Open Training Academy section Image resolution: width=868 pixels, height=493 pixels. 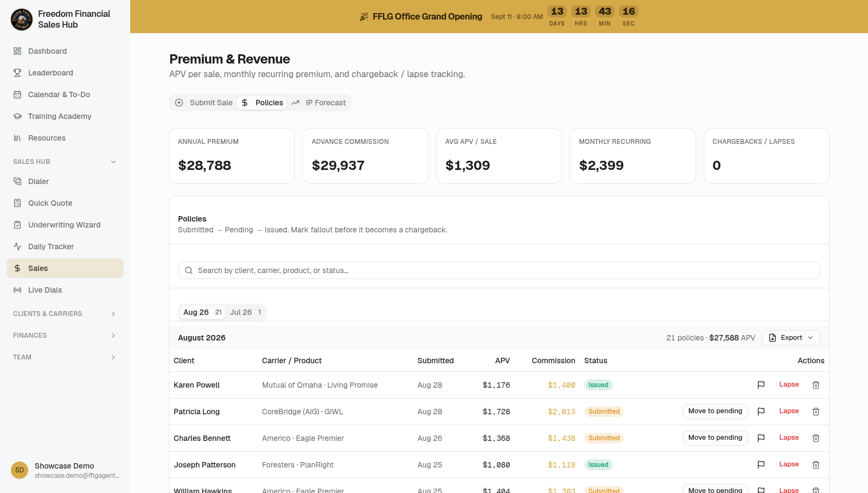click(65, 116)
